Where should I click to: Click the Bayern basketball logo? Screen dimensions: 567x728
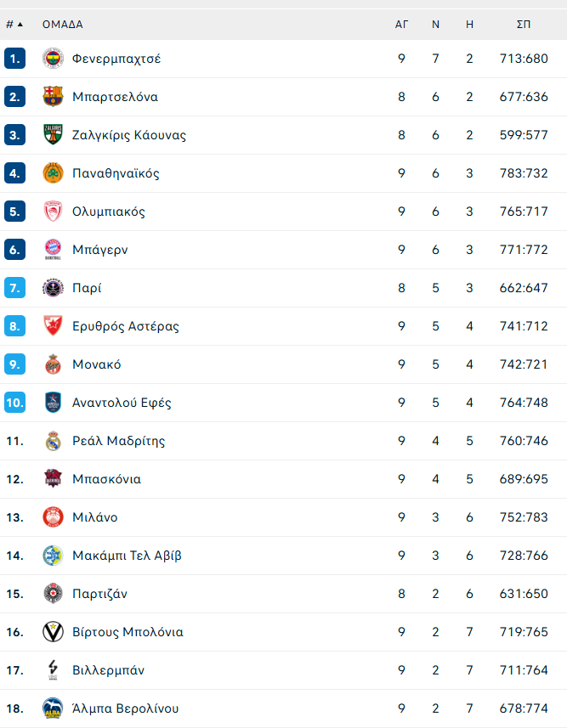click(x=53, y=250)
